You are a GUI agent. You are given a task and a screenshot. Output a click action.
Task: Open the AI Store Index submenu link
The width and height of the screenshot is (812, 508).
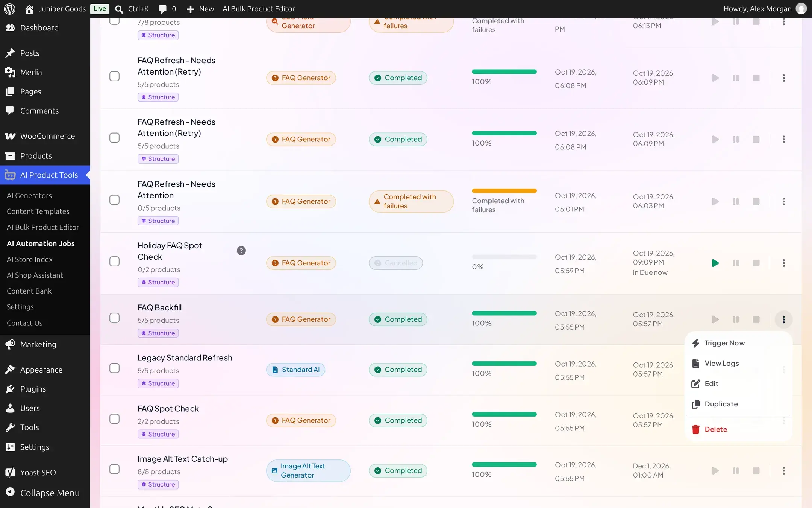click(30, 259)
